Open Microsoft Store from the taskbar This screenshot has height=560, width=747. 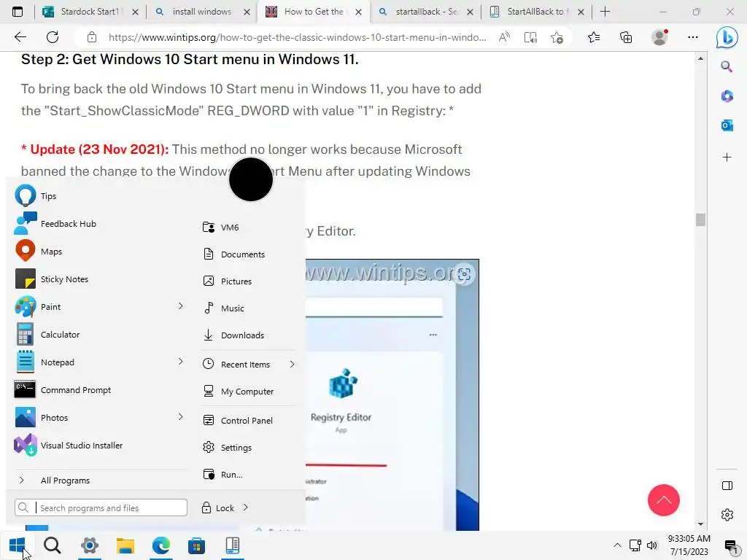(x=196, y=545)
